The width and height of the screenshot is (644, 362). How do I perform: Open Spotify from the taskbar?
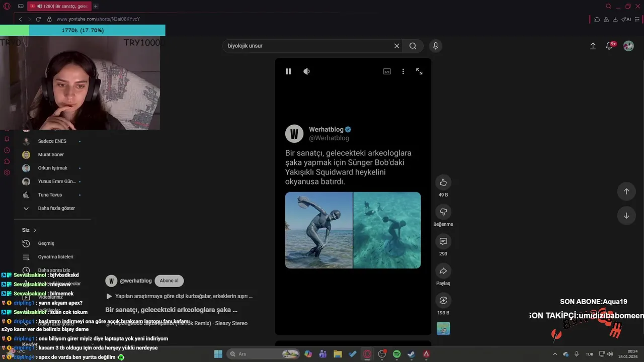(x=396, y=354)
